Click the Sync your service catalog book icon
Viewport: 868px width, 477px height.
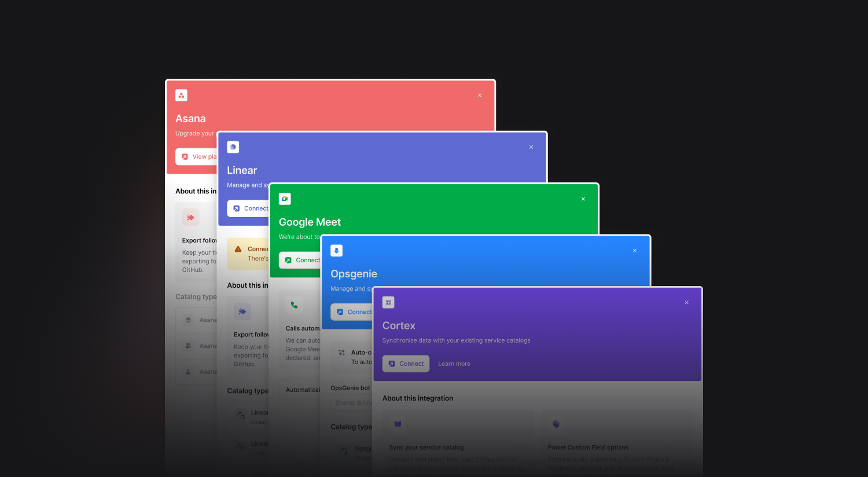(398, 424)
